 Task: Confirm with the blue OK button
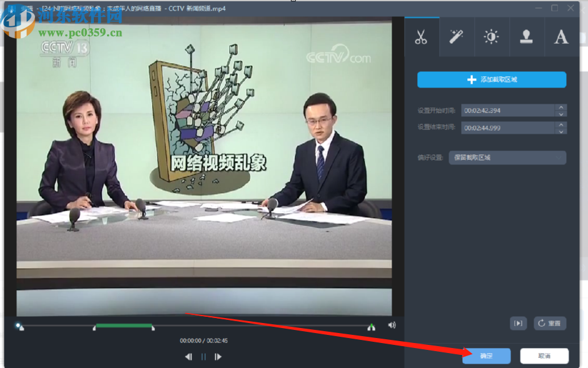pos(487,356)
